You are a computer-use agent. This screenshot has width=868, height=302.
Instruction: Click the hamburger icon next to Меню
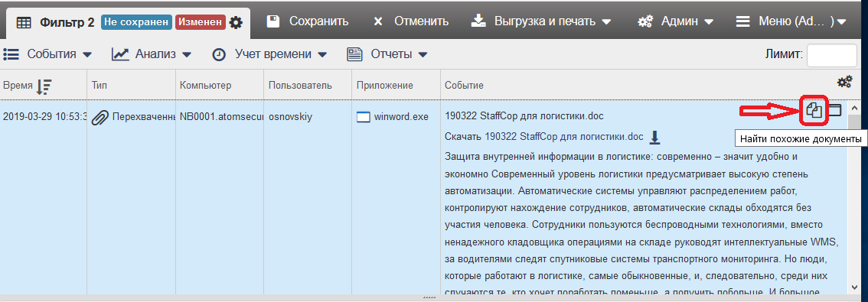(743, 21)
